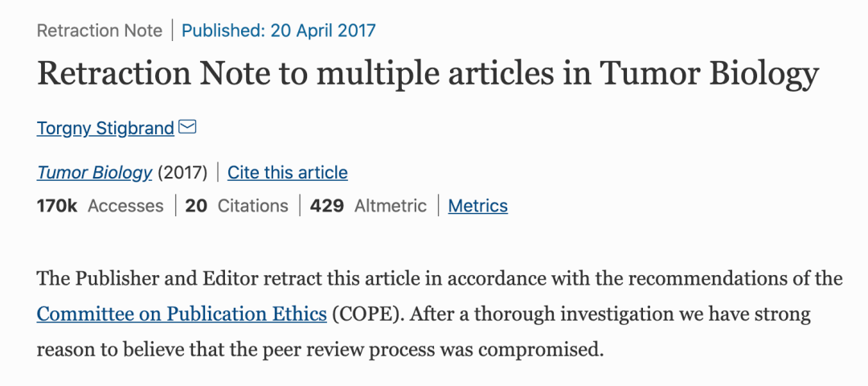The height and width of the screenshot is (386, 868).
Task: Click the Published: 20 April 2017 date
Action: click(278, 31)
